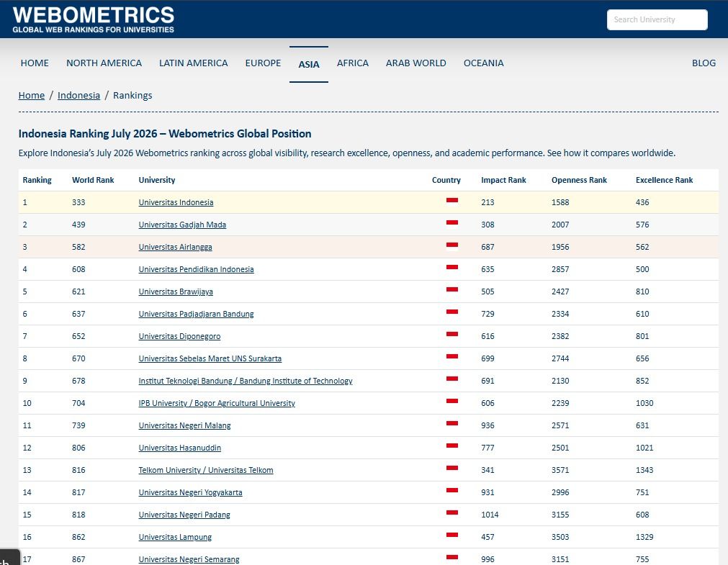
Task: Go to the NORTH AMERICA section
Action: pos(104,63)
